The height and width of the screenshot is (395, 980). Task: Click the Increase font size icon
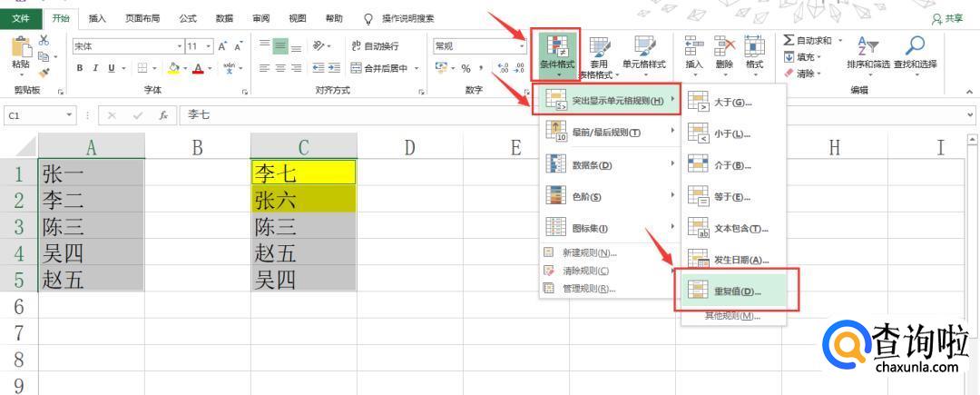pyautogui.click(x=222, y=45)
